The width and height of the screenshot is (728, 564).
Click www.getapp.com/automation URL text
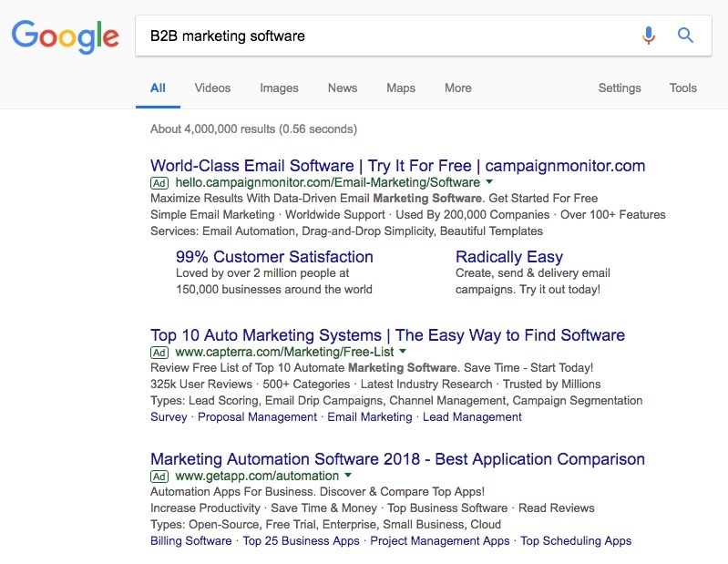point(257,476)
